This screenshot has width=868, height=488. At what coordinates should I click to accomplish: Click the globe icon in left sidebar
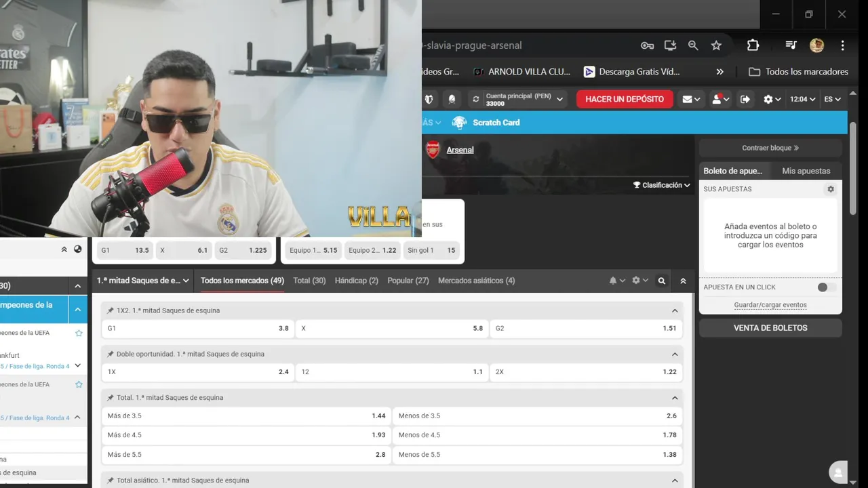point(78,249)
